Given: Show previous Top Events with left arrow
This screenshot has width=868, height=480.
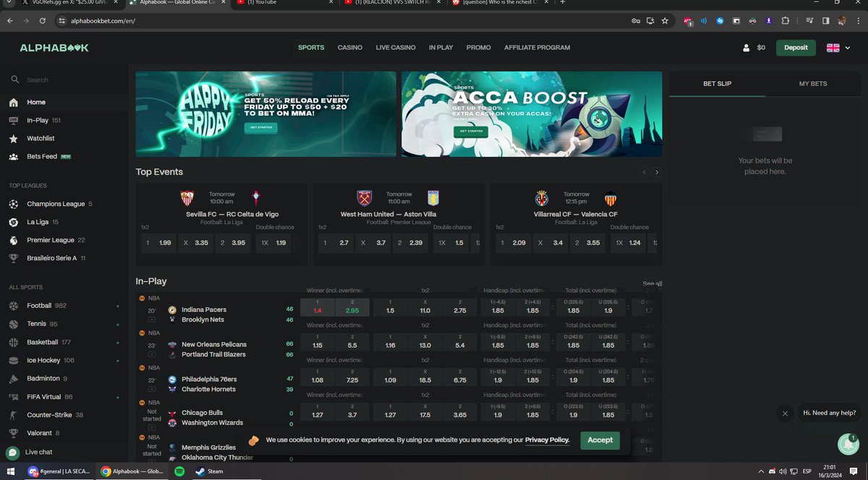Looking at the screenshot, I should point(644,172).
